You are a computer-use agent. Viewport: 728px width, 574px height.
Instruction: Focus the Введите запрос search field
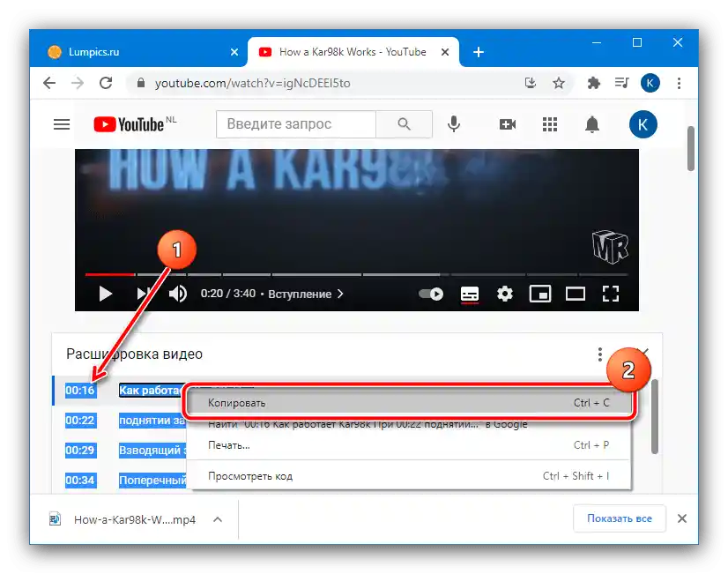[x=296, y=124]
